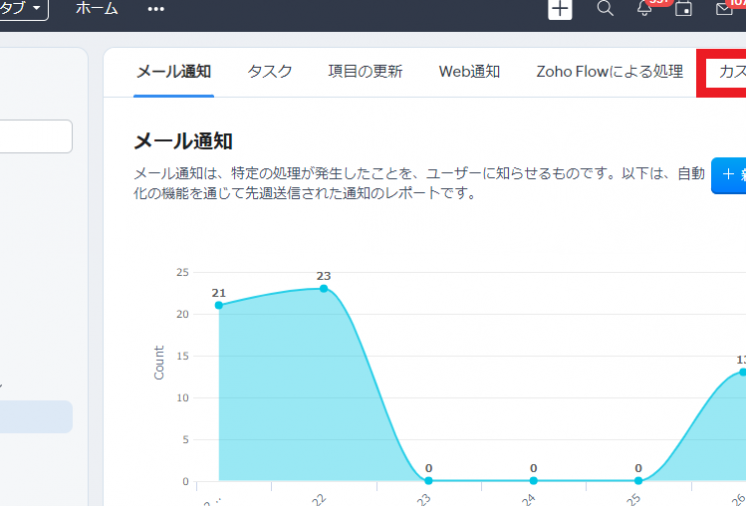Viewport: 746px width, 506px height.
Task: Click the chart data point labeled 23
Action: click(323, 289)
